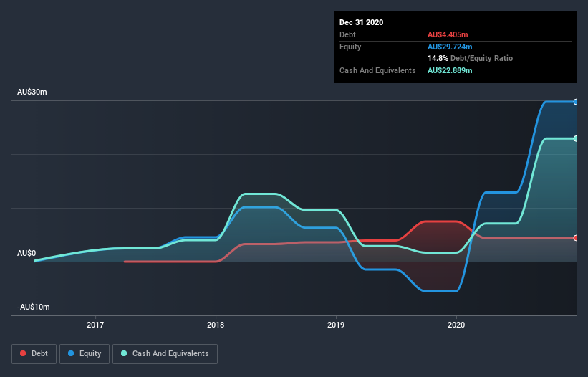The image size is (588, 377).
Task: Click the AU$0 y-axis label
Action: tap(26, 253)
